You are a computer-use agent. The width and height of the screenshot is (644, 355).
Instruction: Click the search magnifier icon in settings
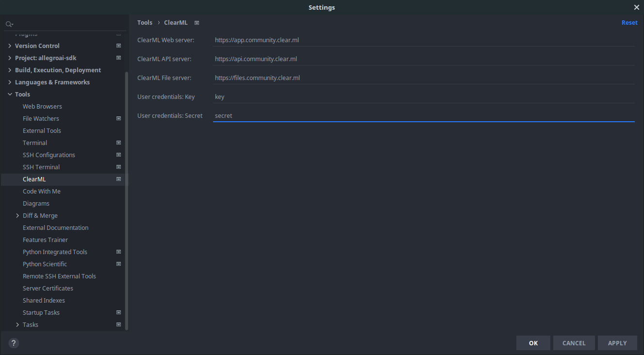coord(9,24)
